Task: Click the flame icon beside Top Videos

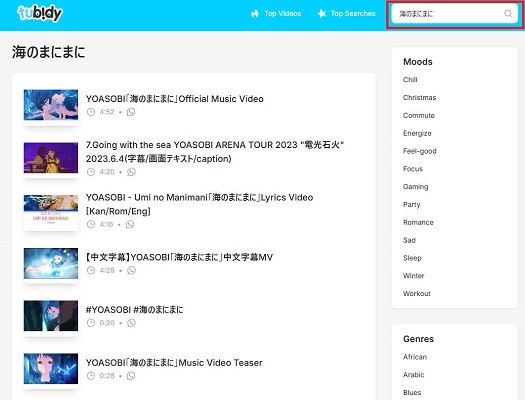Action: (x=255, y=13)
